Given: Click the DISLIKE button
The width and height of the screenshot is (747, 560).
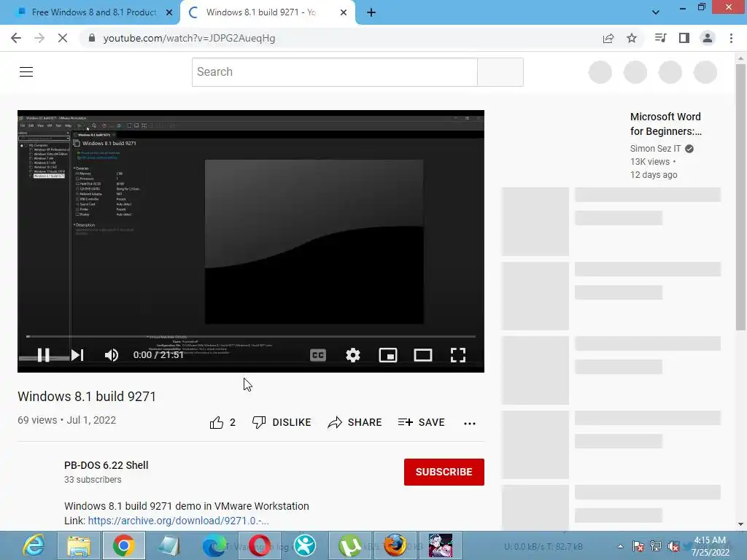Looking at the screenshot, I should point(282,422).
